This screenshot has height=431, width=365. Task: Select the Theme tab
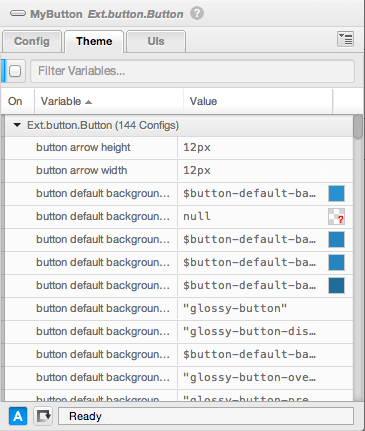click(x=94, y=41)
